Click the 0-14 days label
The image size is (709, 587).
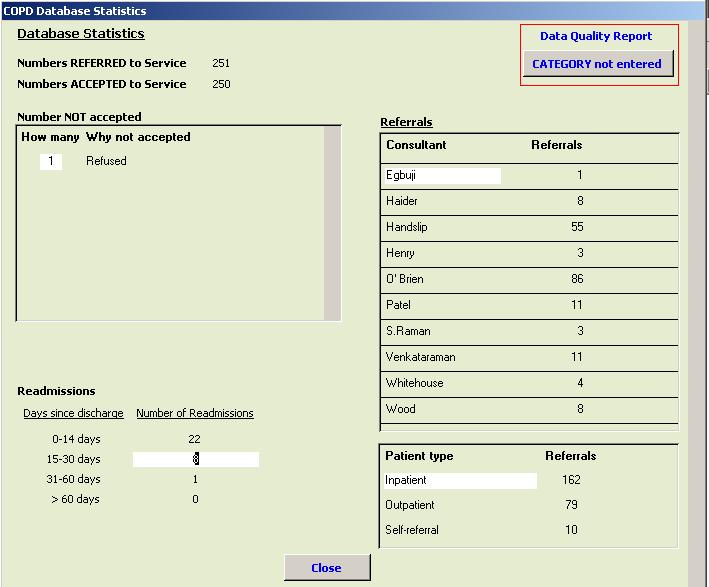(76, 439)
